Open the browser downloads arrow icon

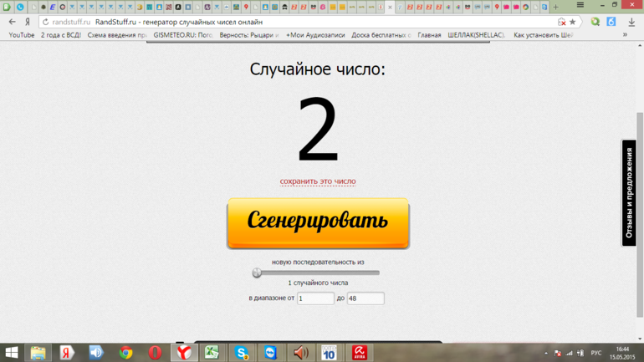(x=631, y=22)
